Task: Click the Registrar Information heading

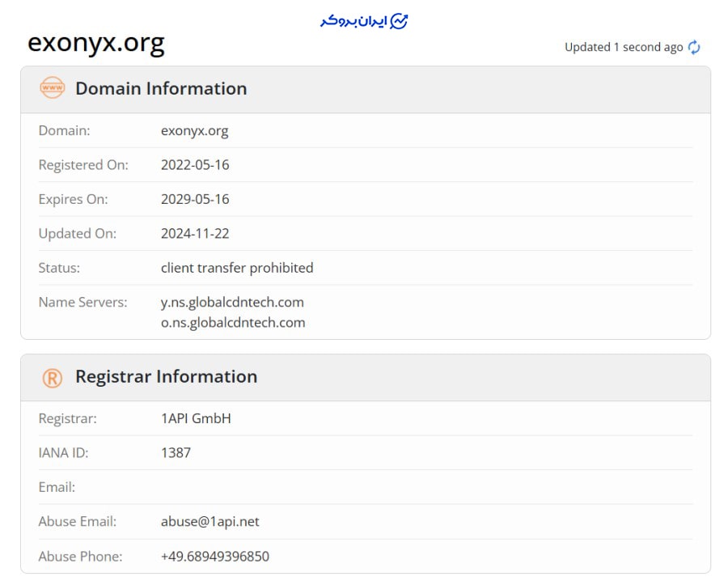Action: 166,376
